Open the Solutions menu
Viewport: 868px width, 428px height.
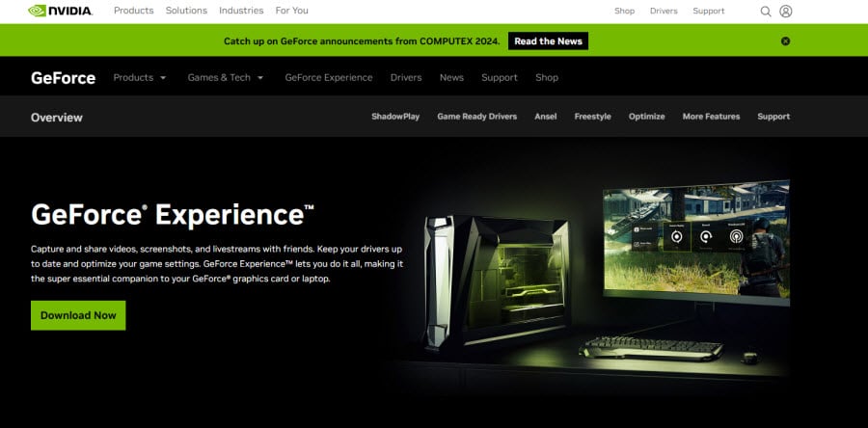pos(186,11)
